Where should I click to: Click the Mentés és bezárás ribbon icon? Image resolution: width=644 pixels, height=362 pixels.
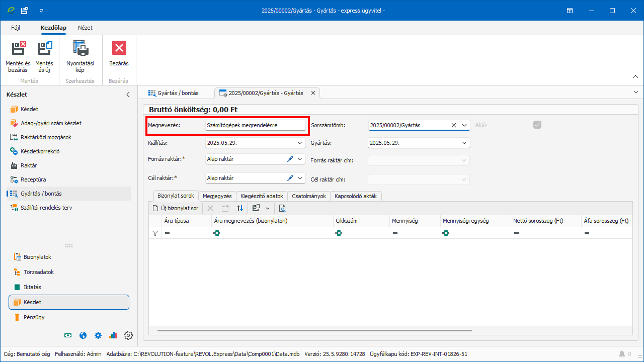[18, 49]
